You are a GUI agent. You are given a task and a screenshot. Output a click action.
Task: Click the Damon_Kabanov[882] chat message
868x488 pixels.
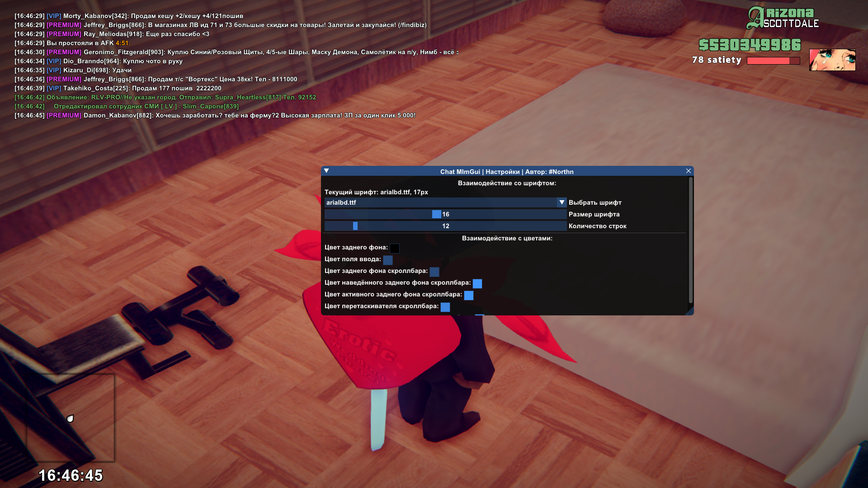tap(215, 115)
